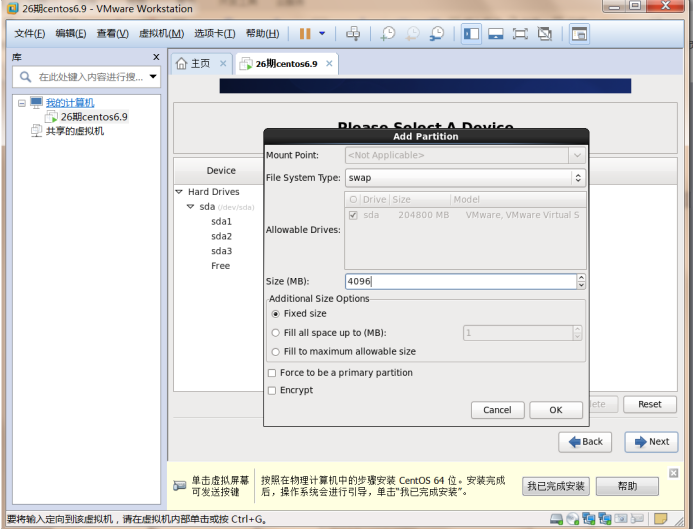
Task: Click the hard disk status icon
Action: [556, 519]
